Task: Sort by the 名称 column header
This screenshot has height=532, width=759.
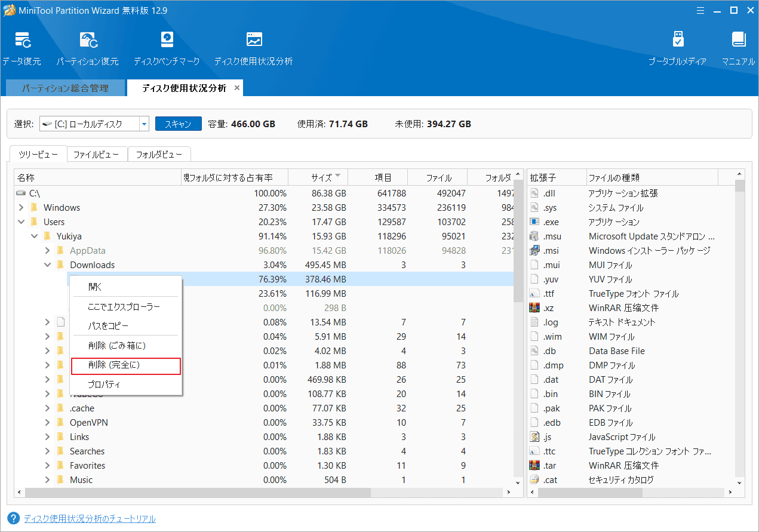Action: 98,177
